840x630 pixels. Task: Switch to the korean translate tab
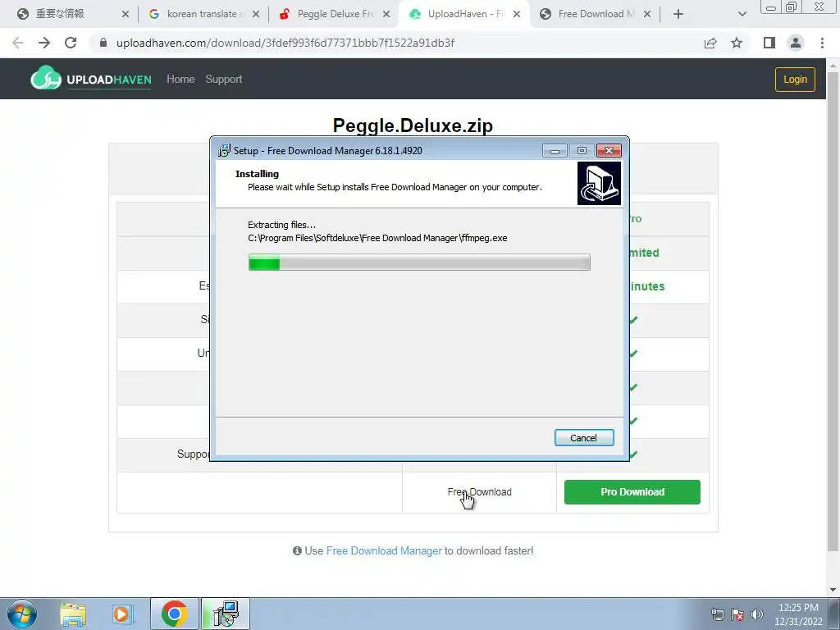click(x=202, y=14)
